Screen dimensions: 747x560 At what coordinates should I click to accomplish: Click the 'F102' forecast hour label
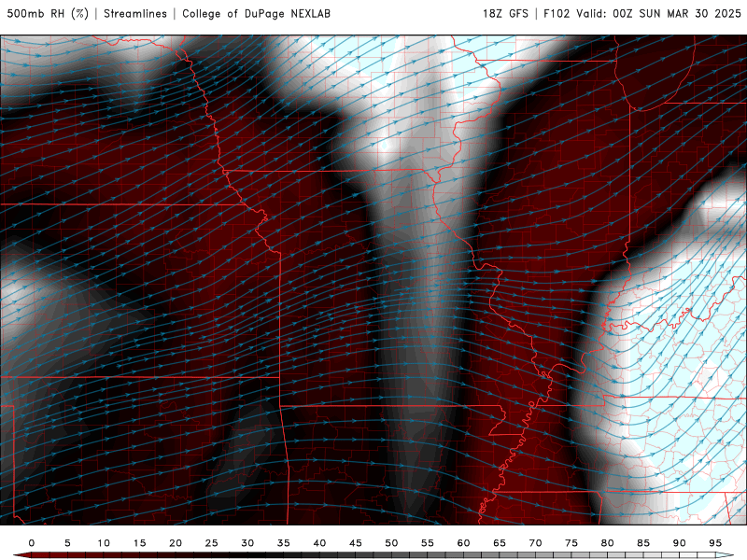[x=557, y=14]
